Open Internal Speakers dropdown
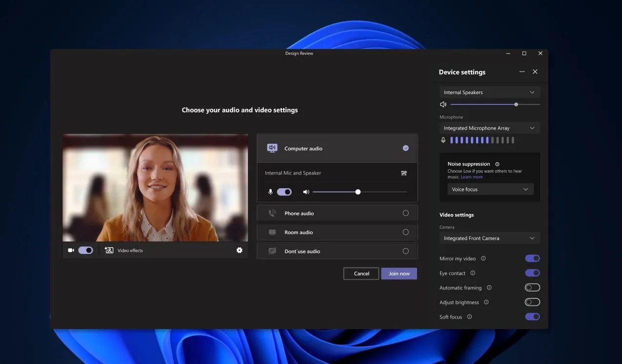This screenshot has height=364, width=622. (490, 92)
